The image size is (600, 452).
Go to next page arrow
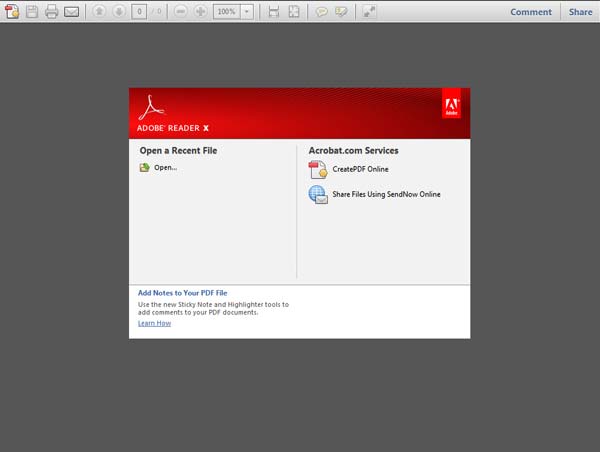pyautogui.click(x=119, y=11)
